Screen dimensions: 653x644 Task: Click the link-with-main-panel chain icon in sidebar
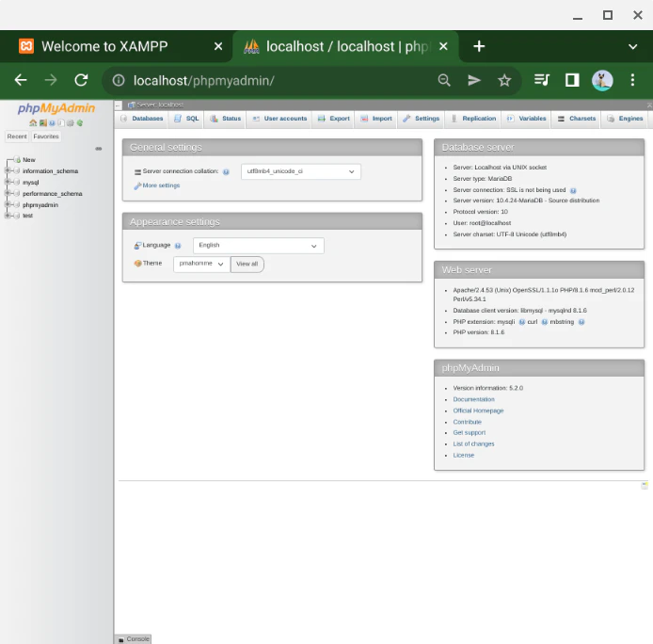tap(99, 149)
